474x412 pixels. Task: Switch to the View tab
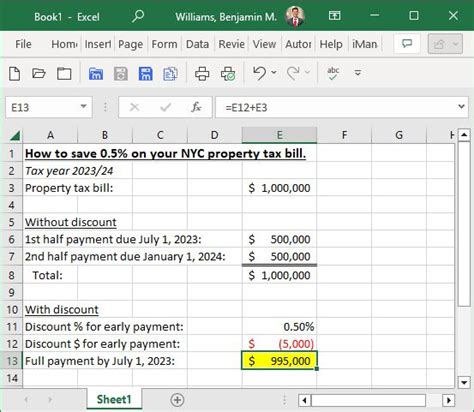[264, 44]
